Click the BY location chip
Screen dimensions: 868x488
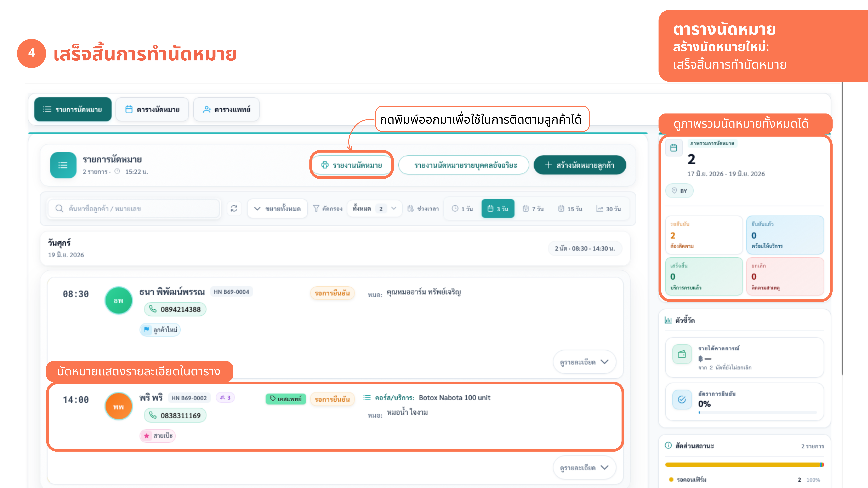pos(679,191)
